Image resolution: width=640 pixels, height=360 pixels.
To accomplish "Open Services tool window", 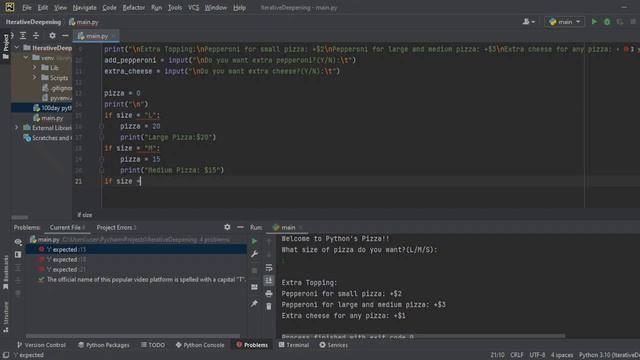I will coord(334,345).
